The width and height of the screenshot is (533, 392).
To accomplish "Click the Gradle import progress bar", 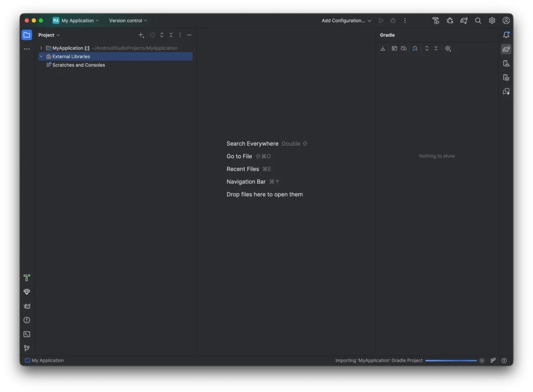I will pyautogui.click(x=451, y=360).
